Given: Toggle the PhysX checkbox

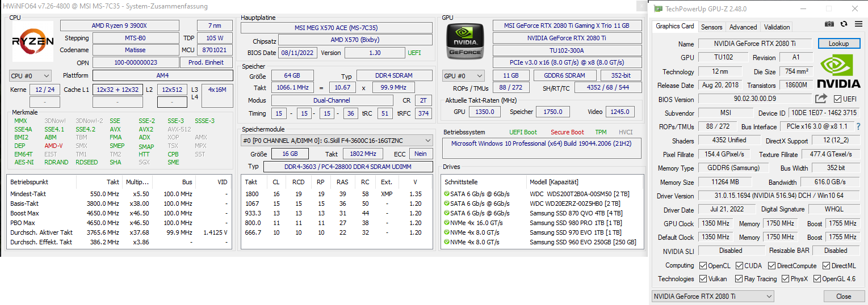Looking at the screenshot, I should pyautogui.click(x=786, y=279).
